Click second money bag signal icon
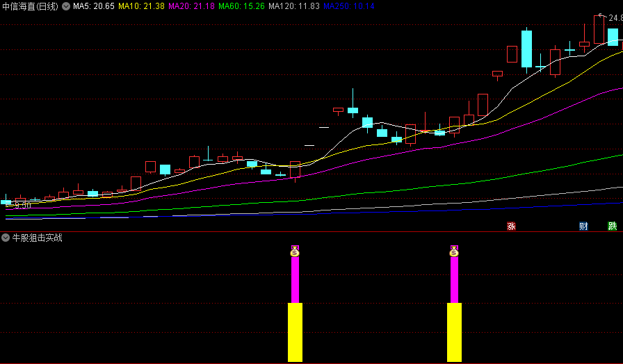Image resolution: width=623 pixels, height=364 pixels. pos(454,251)
